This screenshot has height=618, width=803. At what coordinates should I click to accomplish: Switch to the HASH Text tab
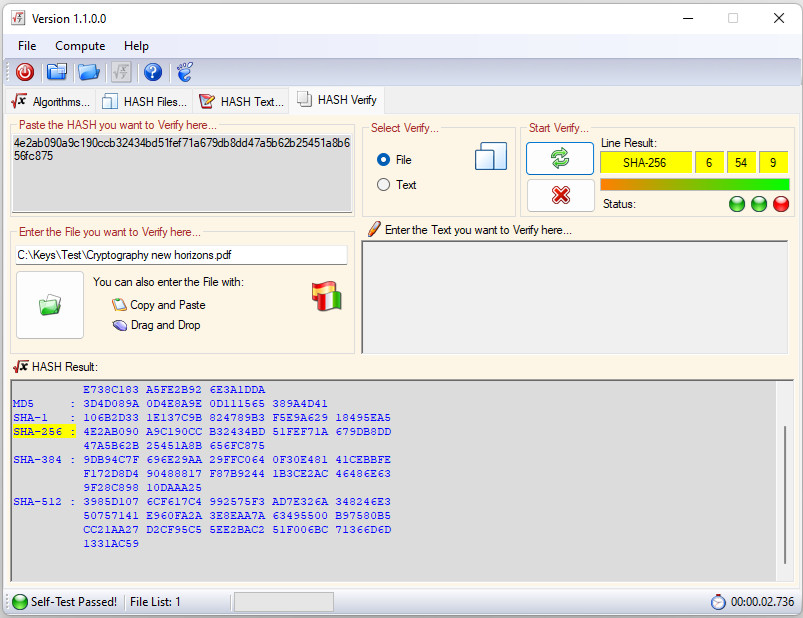coord(241,101)
